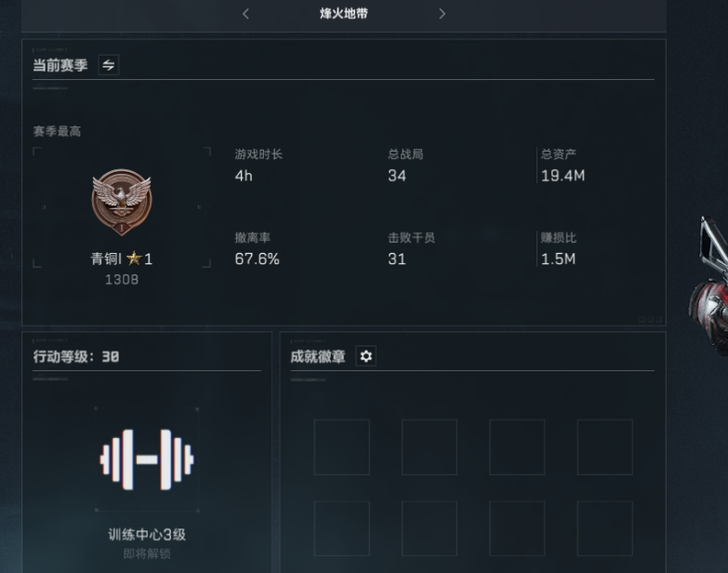The height and width of the screenshot is (573, 728).
Task: Select first empty badge slot in top row
Action: [342, 447]
